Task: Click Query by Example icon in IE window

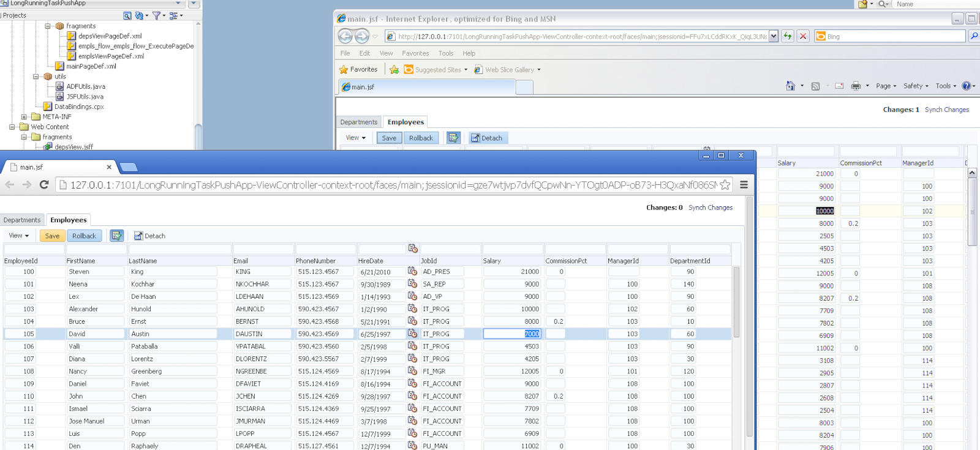Action: pos(453,138)
